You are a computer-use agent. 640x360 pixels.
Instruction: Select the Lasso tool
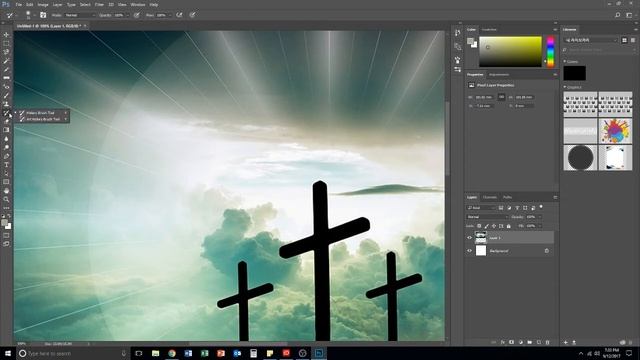[x=6, y=52]
